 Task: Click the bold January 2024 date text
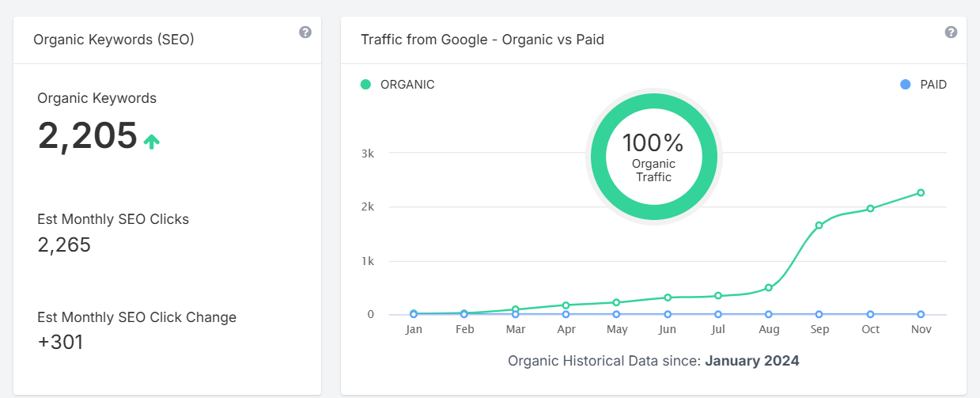tap(752, 361)
